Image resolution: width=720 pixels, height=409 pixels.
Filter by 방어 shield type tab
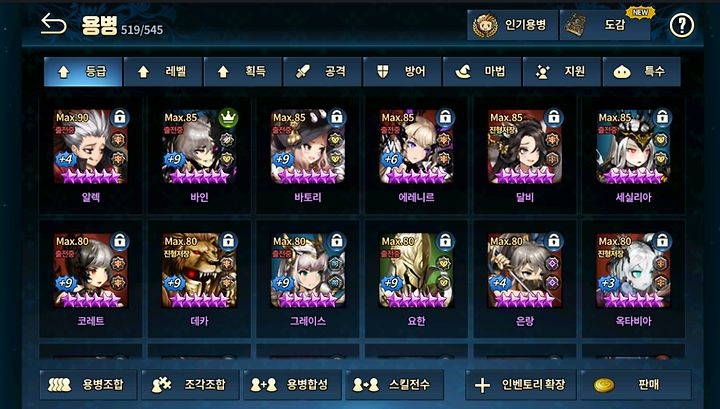tap(402, 72)
